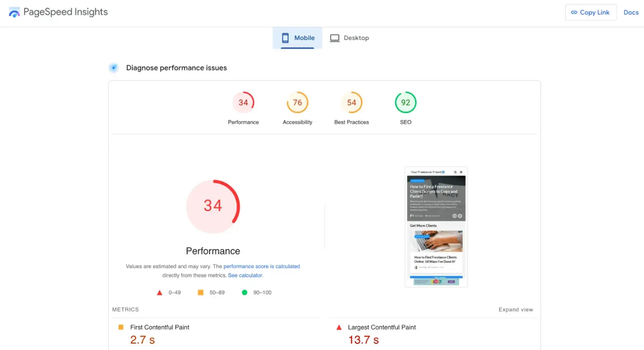The height and width of the screenshot is (350, 644).
Task: Click the mobile phone icon on Mobile tab
Action: (x=285, y=38)
